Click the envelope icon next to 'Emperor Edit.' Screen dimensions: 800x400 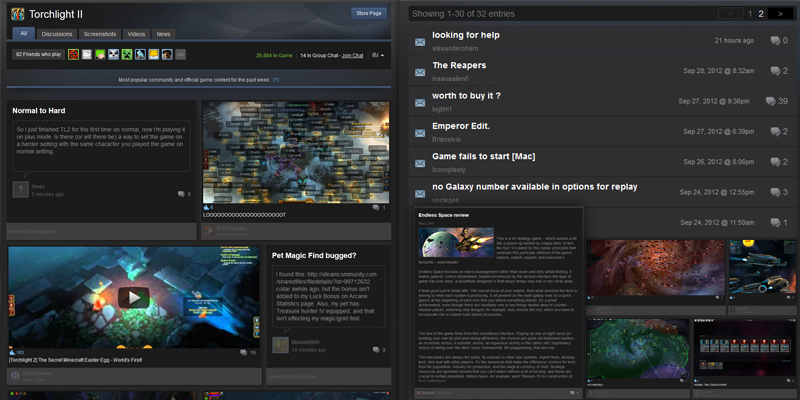click(421, 131)
